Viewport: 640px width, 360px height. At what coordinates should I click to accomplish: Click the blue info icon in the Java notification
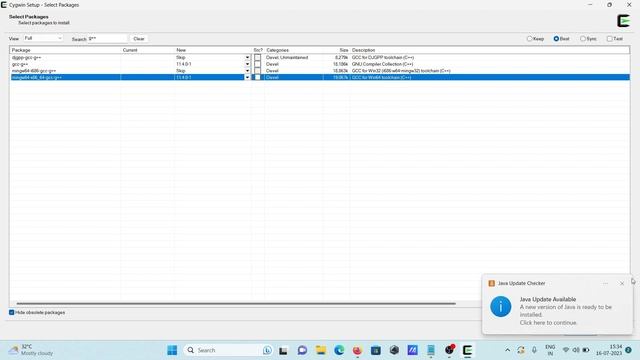click(500, 307)
